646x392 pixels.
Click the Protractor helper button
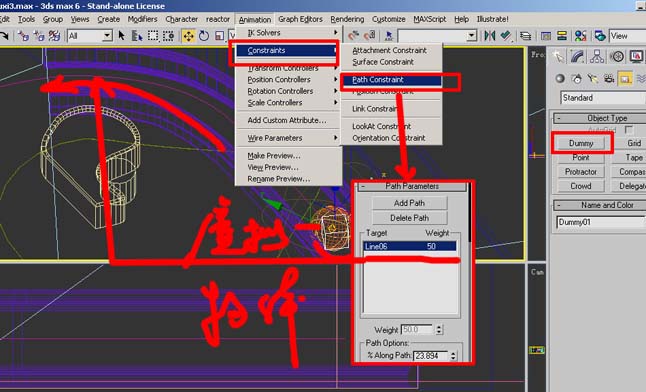pyautogui.click(x=580, y=171)
